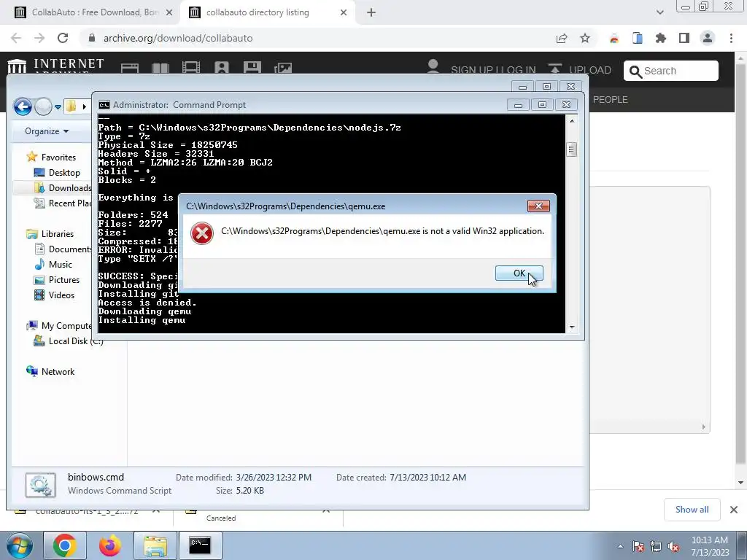This screenshot has height=560, width=747.
Task: Select Local Disk (C:) in sidebar
Action: [75, 341]
